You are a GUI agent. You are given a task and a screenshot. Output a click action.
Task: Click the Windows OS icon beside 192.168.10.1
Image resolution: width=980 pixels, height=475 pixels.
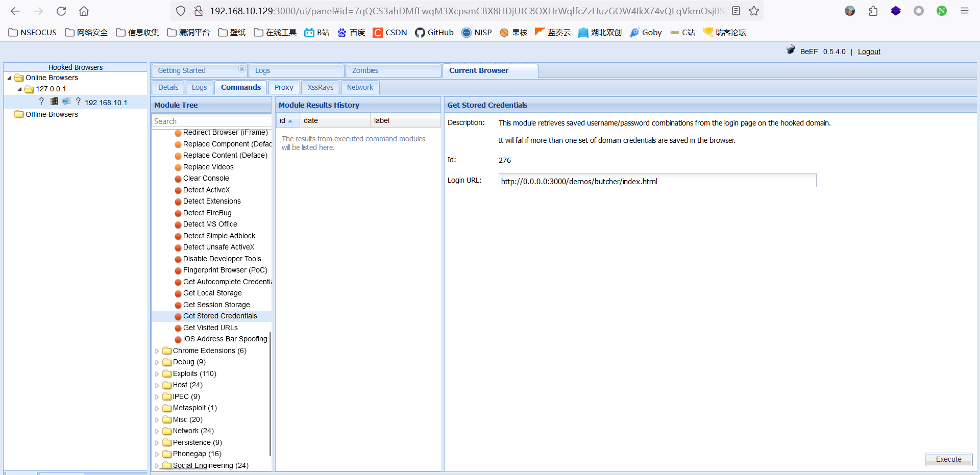coord(54,101)
